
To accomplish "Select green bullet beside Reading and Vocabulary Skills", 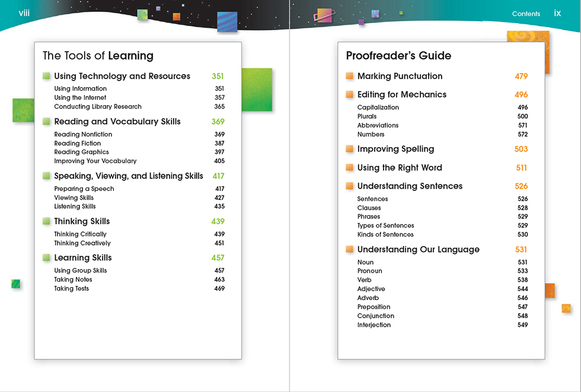I will [46, 122].
